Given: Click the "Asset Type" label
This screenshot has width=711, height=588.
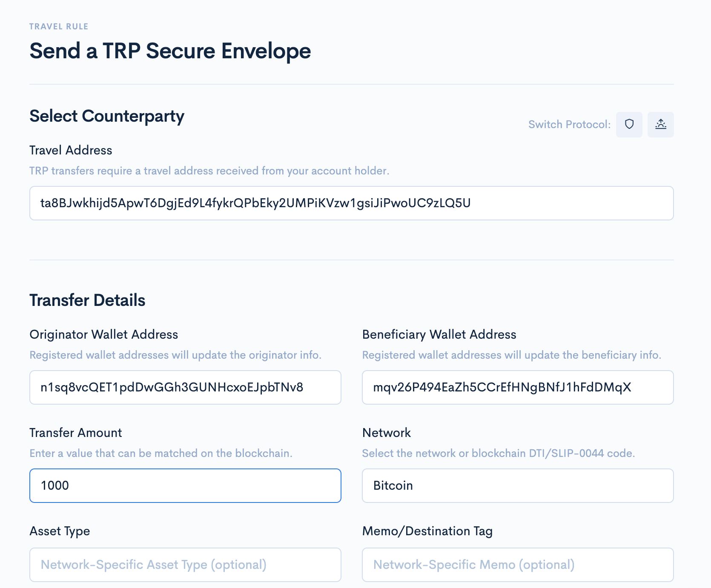Looking at the screenshot, I should 60,531.
